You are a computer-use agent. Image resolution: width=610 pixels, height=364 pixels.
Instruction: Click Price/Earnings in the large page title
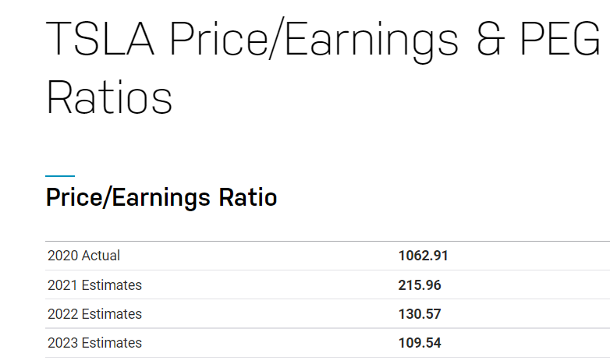314,41
